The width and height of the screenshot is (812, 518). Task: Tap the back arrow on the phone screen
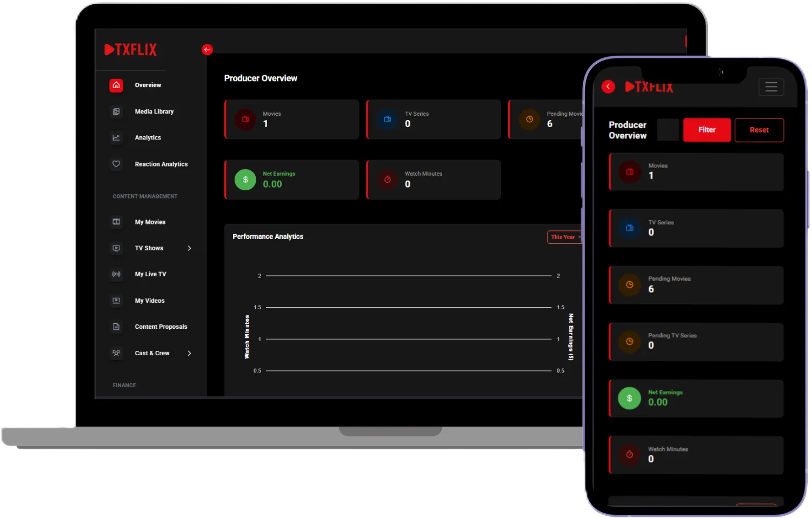[608, 87]
